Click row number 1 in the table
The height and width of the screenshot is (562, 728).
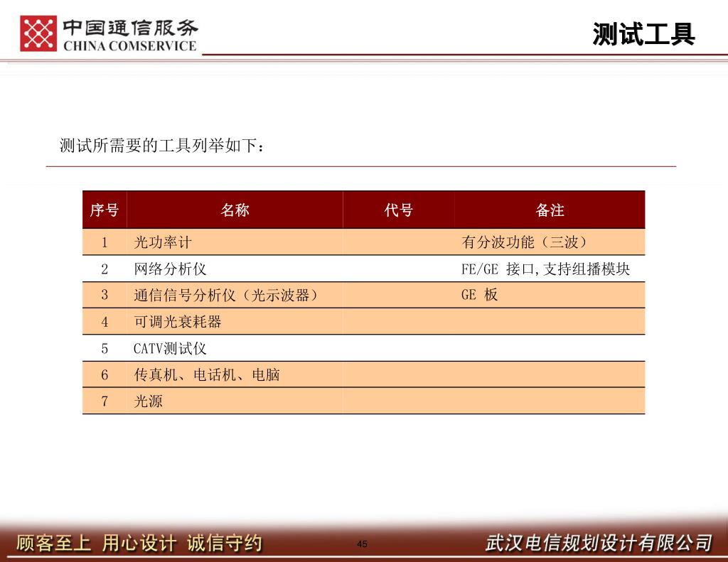tap(105, 242)
